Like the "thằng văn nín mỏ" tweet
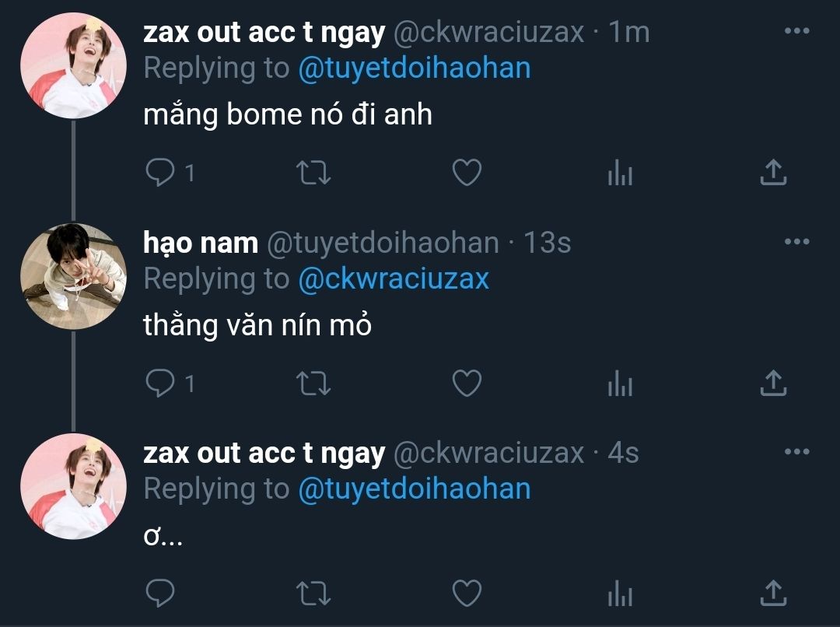The height and width of the screenshot is (627, 840). pyautogui.click(x=467, y=384)
